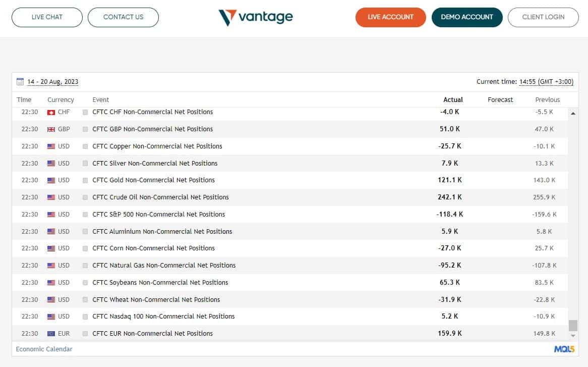Click the US flag in the Aluminium row
This screenshot has height=367, width=588.
(51, 232)
